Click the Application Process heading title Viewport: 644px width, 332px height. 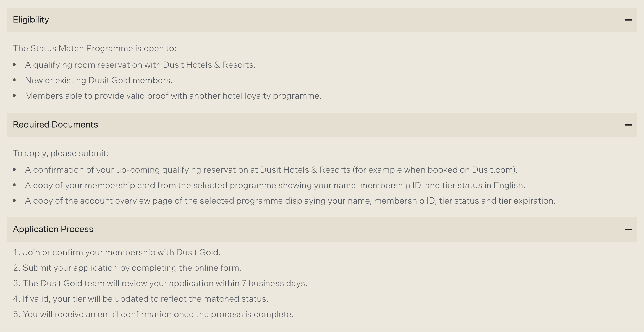point(53,229)
